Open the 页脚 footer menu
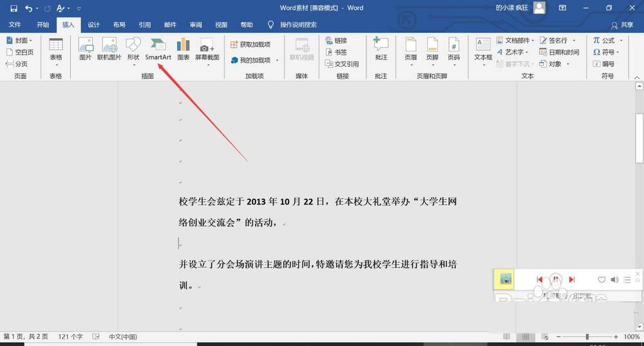Image resolution: width=644 pixels, height=346 pixels. [432, 52]
